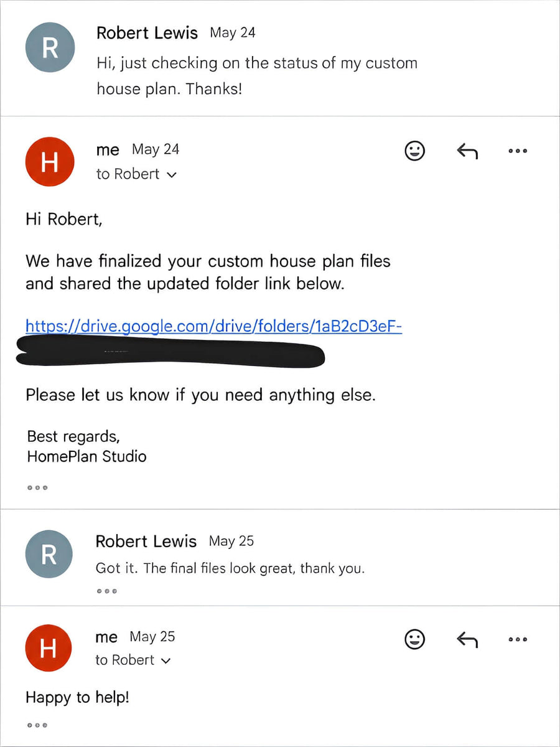Reply to the May 25 message
560x747 pixels.
pyautogui.click(x=467, y=639)
